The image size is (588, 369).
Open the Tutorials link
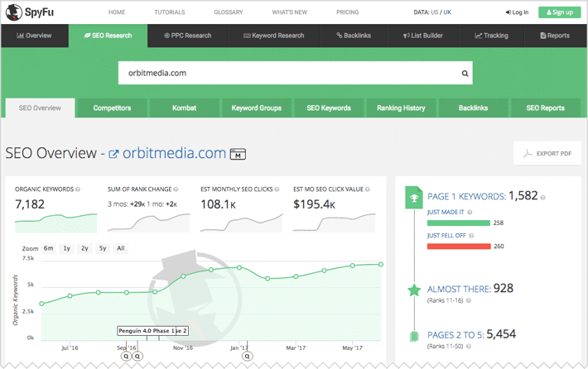(170, 12)
